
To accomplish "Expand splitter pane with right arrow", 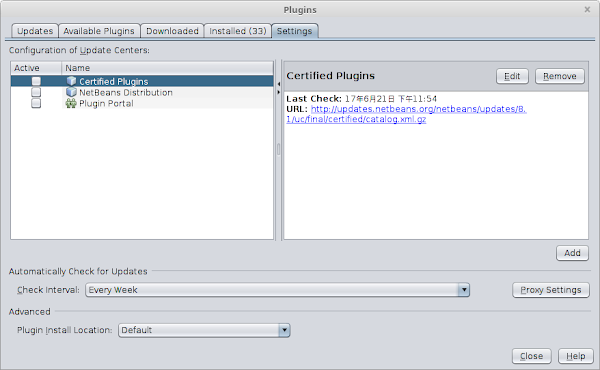I will (279, 92).
